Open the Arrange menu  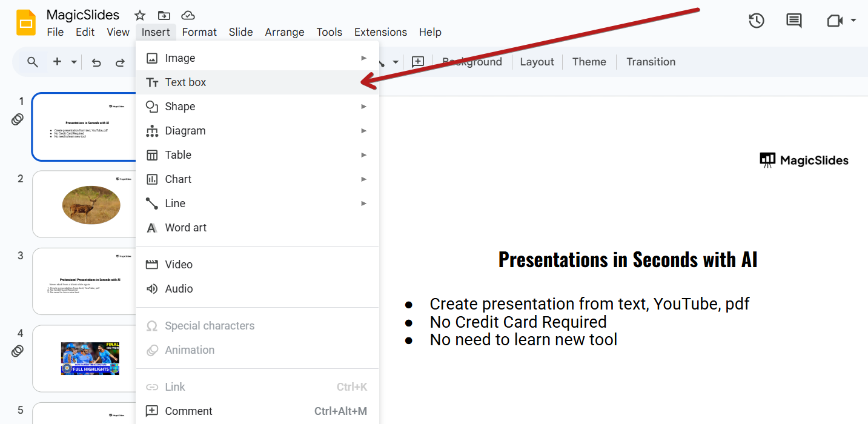285,32
